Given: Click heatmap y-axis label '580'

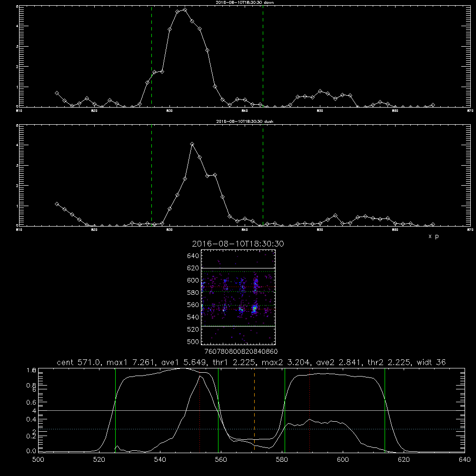Looking at the screenshot, I should point(193,293).
